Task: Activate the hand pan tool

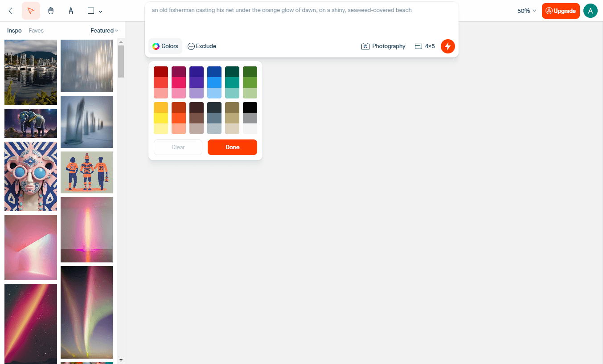Action: point(51,10)
